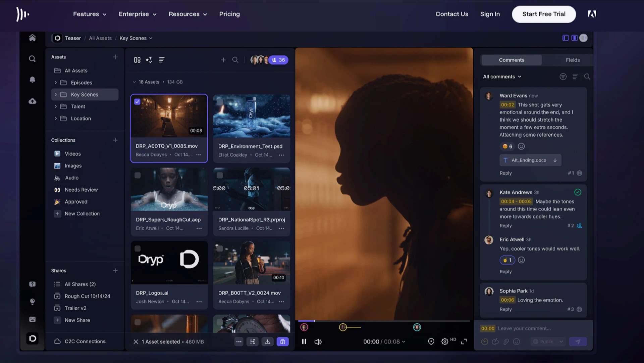This screenshot has height=363, width=644.
Task: Click the highlighted share icon in bottom bar
Action: 282,342
